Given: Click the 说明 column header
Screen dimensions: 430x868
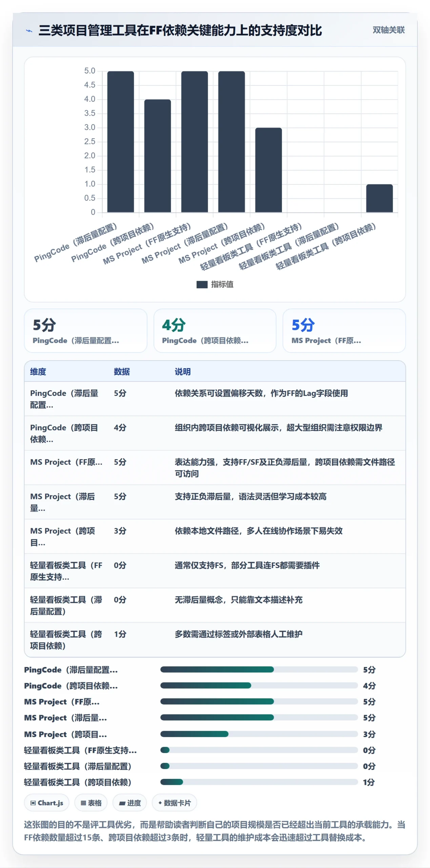Looking at the screenshot, I should point(183,372).
